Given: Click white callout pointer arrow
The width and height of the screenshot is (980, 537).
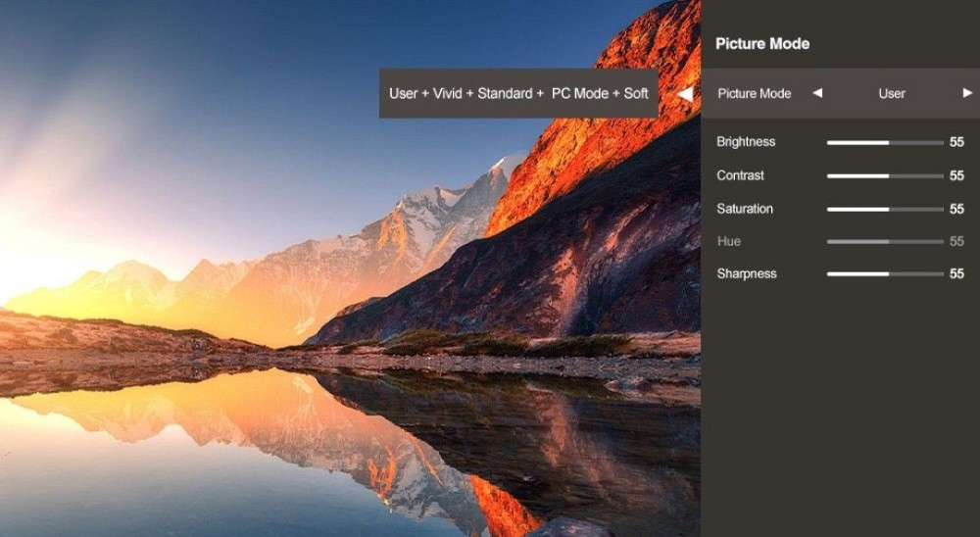Looking at the screenshot, I should [x=685, y=94].
